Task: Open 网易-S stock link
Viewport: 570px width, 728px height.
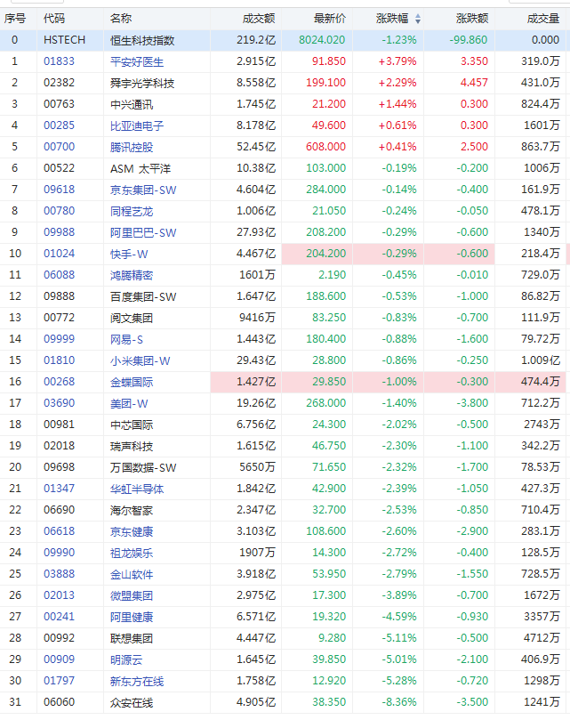Action: coord(126,339)
